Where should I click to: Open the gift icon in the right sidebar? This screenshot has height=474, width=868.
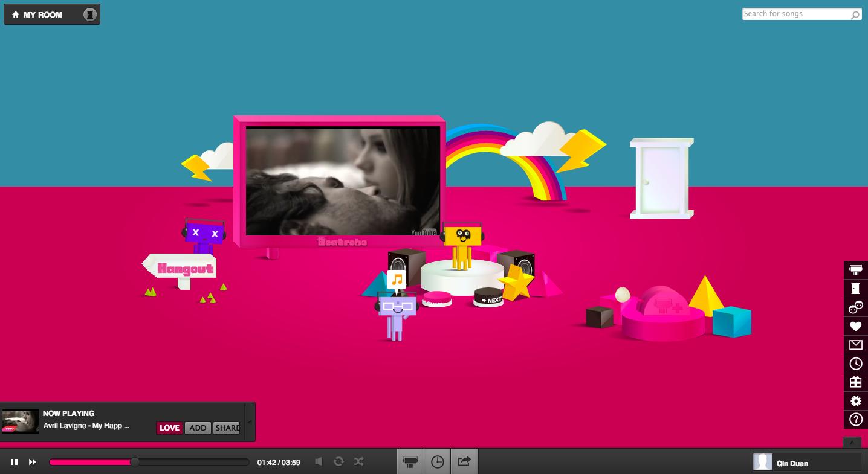856,382
